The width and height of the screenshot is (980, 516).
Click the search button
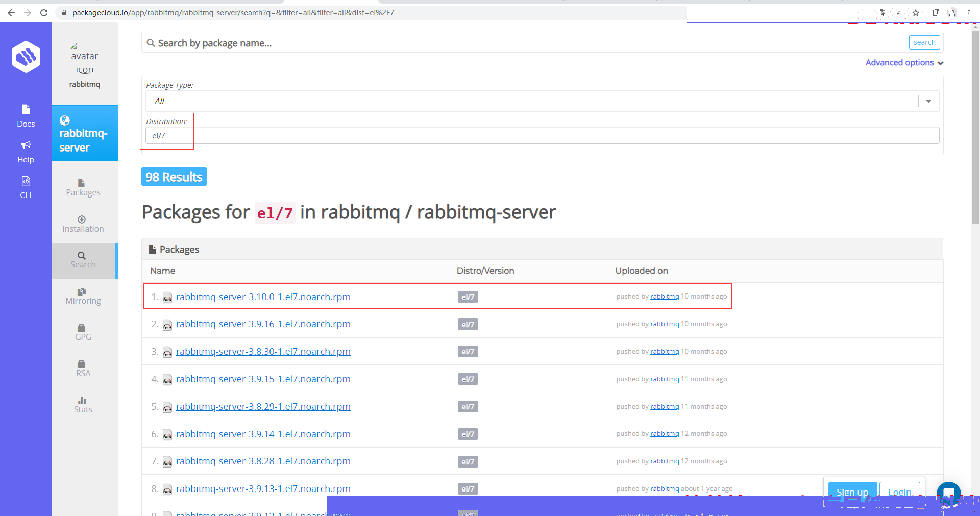(x=924, y=42)
